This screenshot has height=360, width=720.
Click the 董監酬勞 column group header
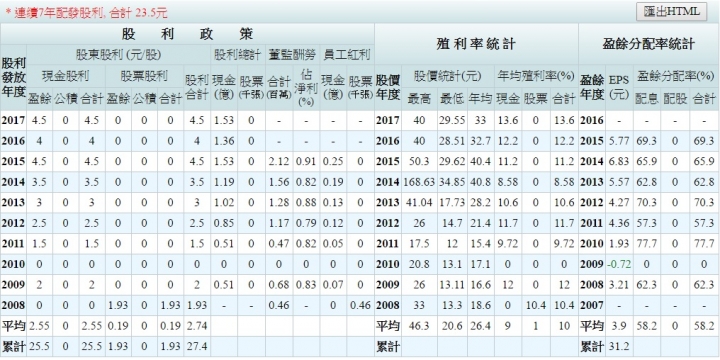(x=292, y=55)
